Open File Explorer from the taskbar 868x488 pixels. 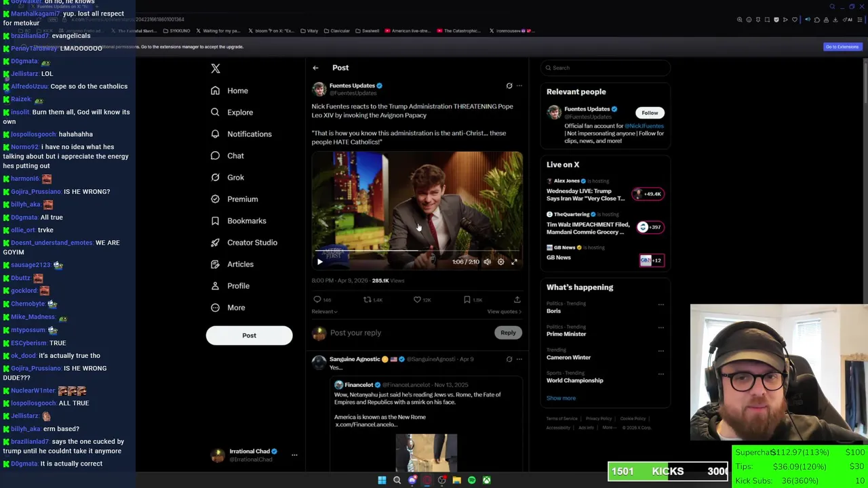tap(456, 481)
